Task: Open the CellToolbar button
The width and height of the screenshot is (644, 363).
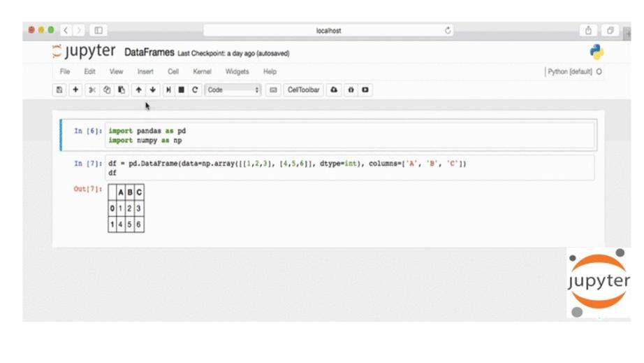Action: (x=304, y=90)
